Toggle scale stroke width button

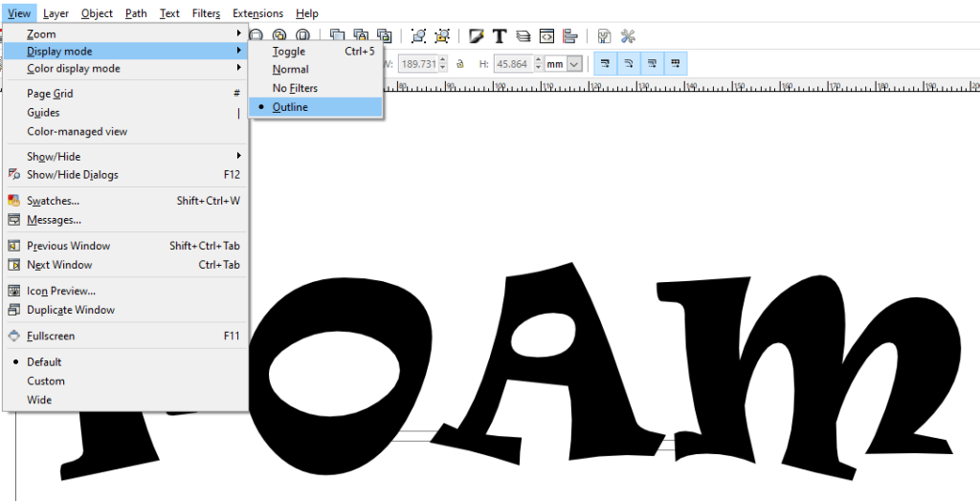pos(606,63)
